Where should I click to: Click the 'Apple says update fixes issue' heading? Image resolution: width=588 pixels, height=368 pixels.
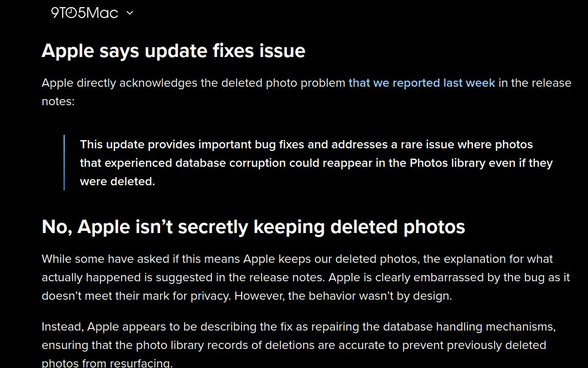tap(173, 51)
